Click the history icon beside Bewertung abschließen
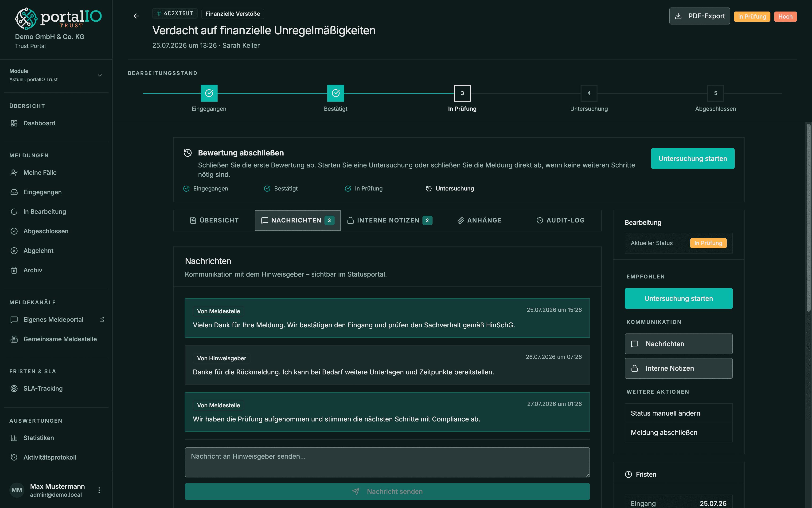The height and width of the screenshot is (508, 812). click(x=187, y=153)
